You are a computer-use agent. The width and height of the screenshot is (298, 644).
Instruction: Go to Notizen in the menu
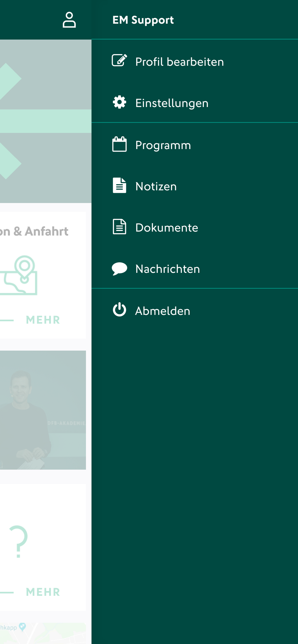[x=195, y=186]
